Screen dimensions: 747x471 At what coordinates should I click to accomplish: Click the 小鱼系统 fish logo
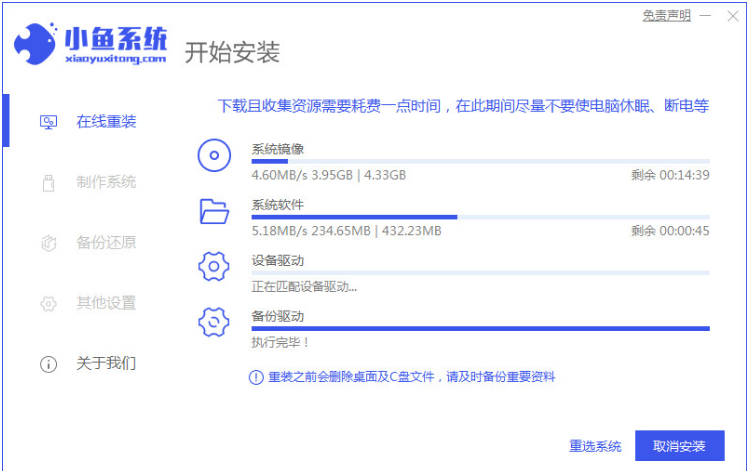pyautogui.click(x=36, y=44)
